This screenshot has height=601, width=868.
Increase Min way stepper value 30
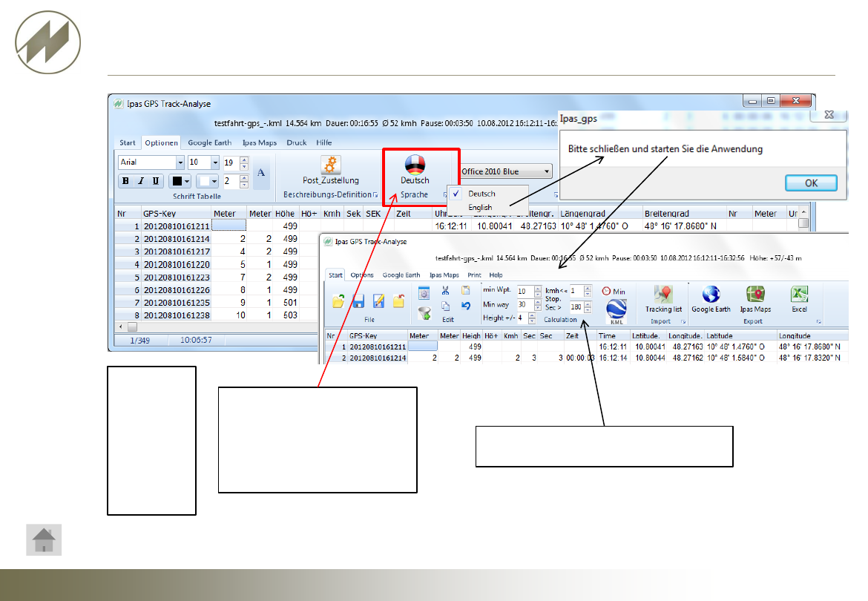point(538,302)
